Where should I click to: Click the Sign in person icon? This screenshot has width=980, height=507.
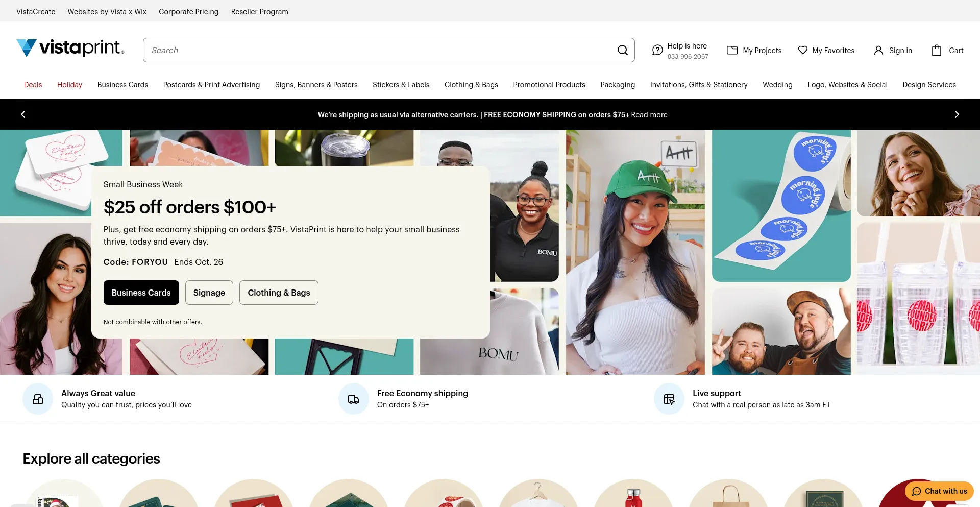click(878, 50)
